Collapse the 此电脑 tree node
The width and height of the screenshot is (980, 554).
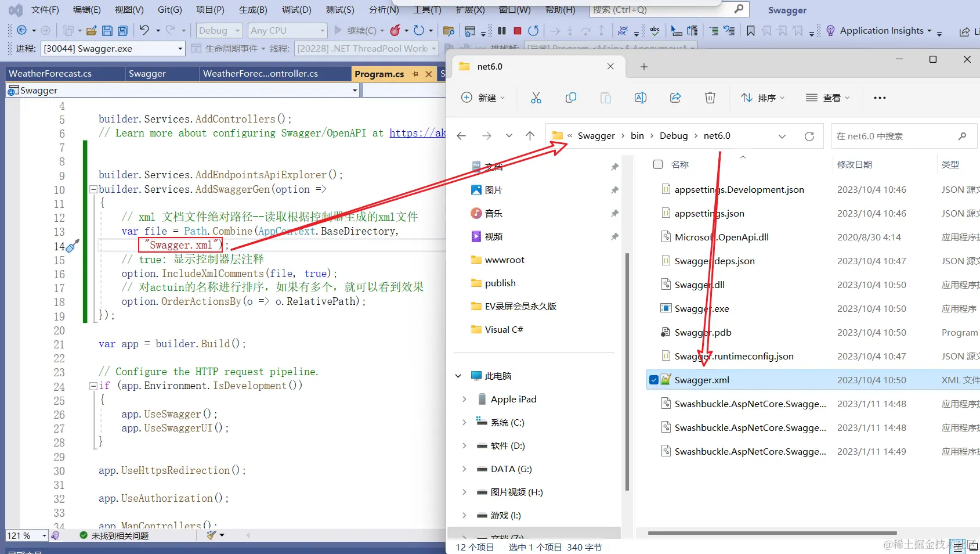click(x=458, y=376)
